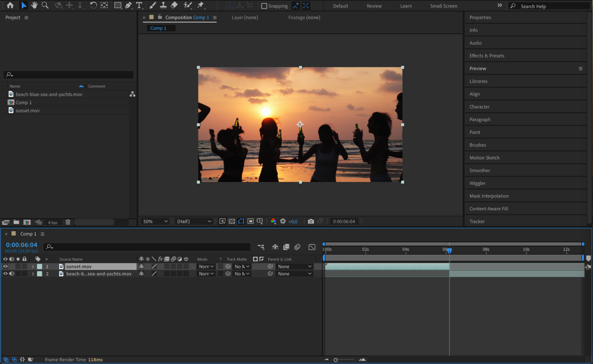Show more workspaces with double chevron

[500, 5]
